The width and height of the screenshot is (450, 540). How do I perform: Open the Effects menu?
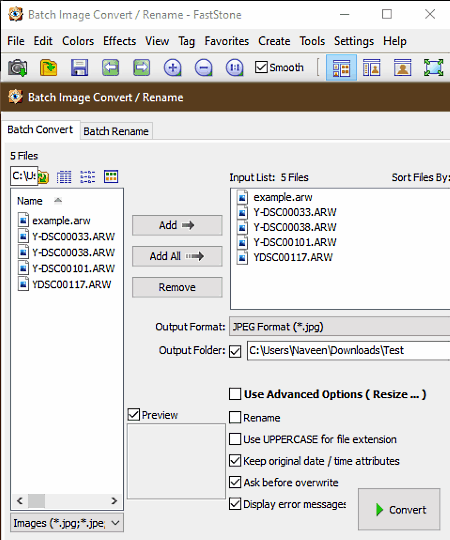pos(119,41)
